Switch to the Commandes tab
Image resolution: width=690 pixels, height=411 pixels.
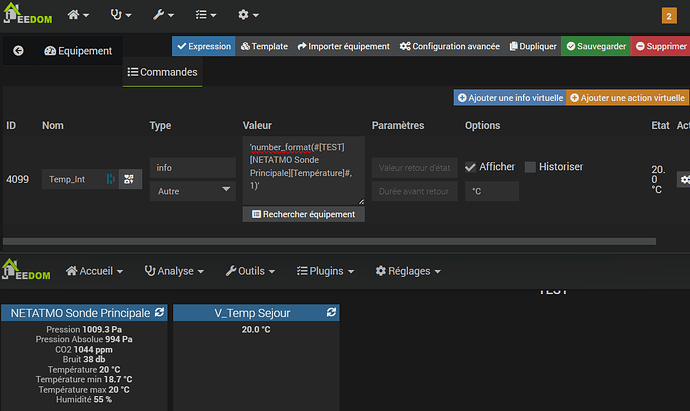(162, 72)
